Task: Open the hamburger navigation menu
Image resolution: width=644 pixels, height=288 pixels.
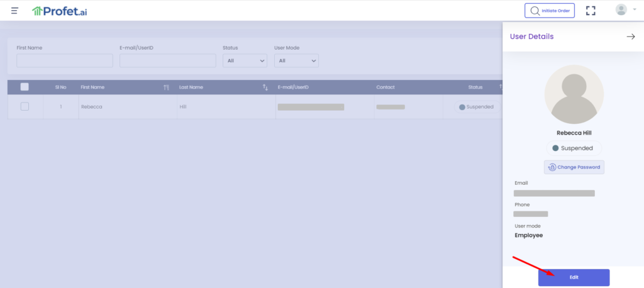Action: click(x=14, y=11)
